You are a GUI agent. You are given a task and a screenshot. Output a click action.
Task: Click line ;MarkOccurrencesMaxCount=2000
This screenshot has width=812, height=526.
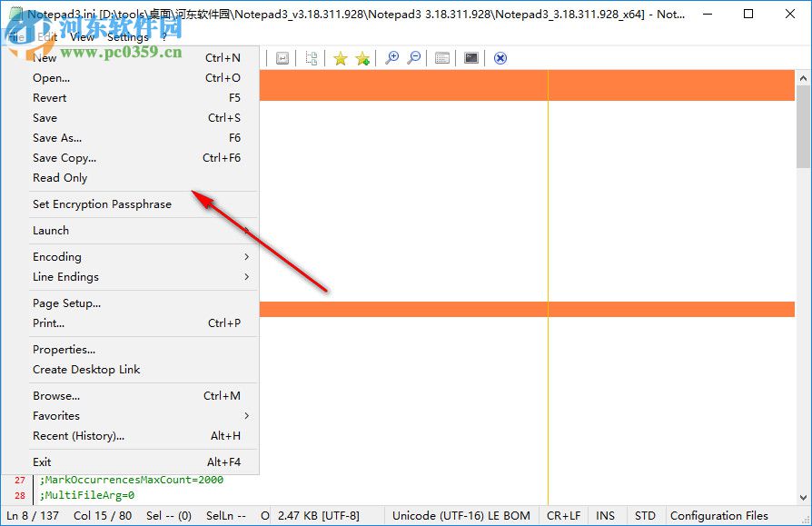[132, 480]
